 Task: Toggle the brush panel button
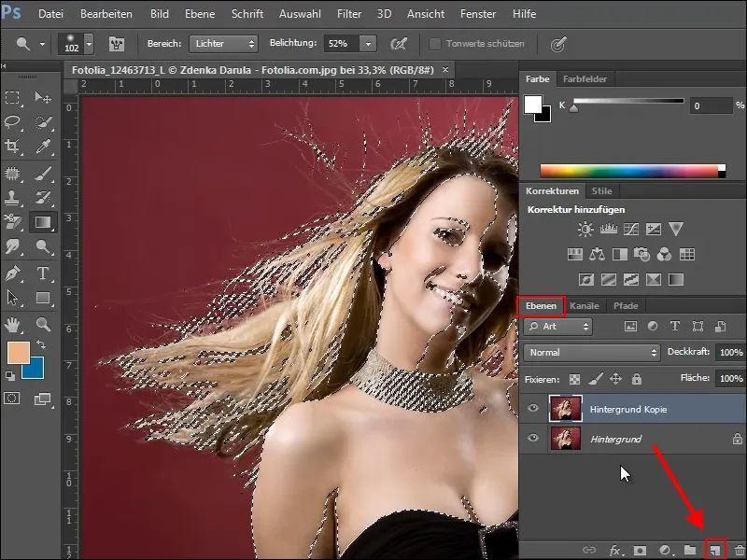click(116, 44)
